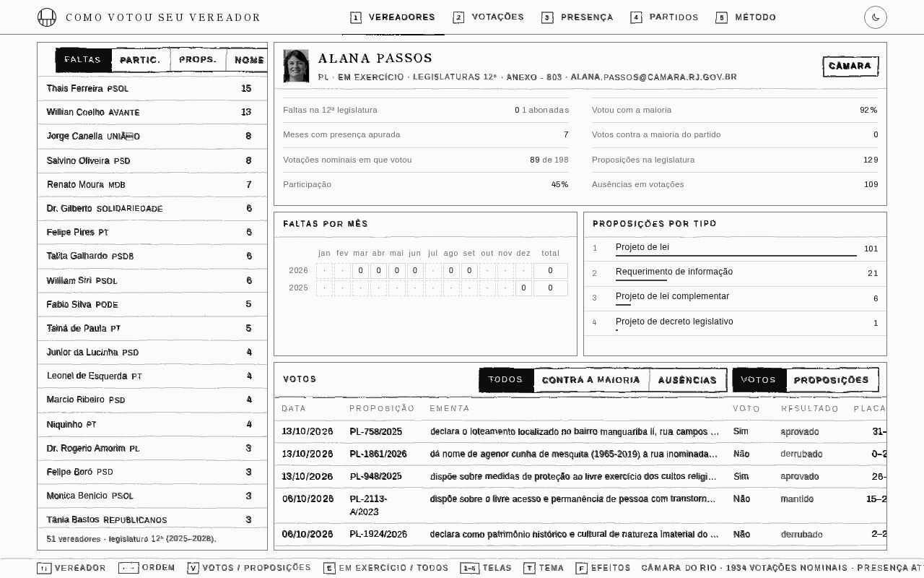Screen dimensions: 924x578
Task: Switch the table to Proposições view
Action: 832,380
